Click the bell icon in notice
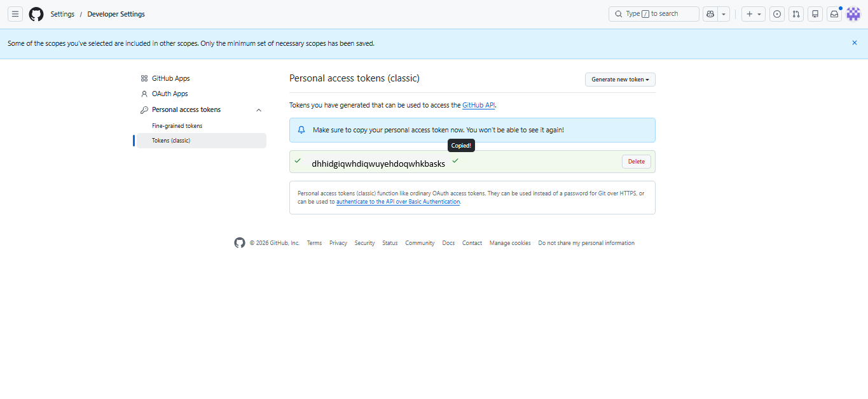Viewport: 868px width, 399px height. click(301, 130)
